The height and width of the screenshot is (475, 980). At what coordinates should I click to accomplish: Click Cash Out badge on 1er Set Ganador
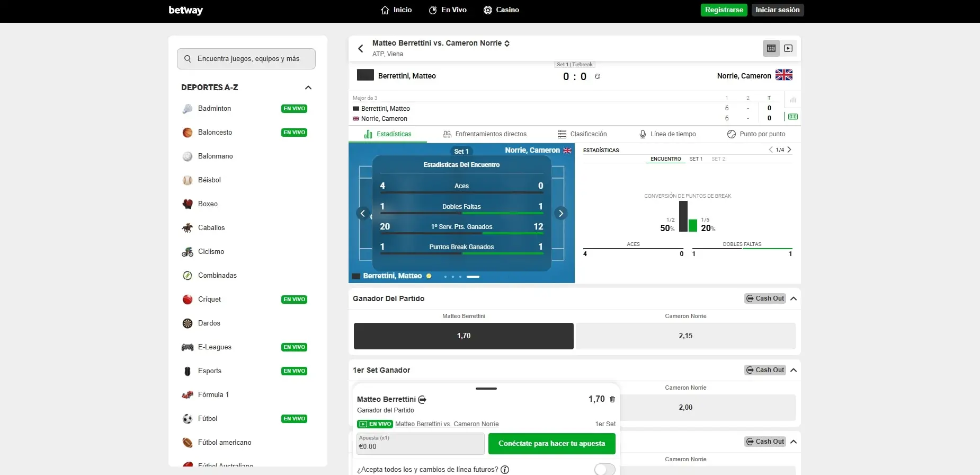(x=765, y=370)
